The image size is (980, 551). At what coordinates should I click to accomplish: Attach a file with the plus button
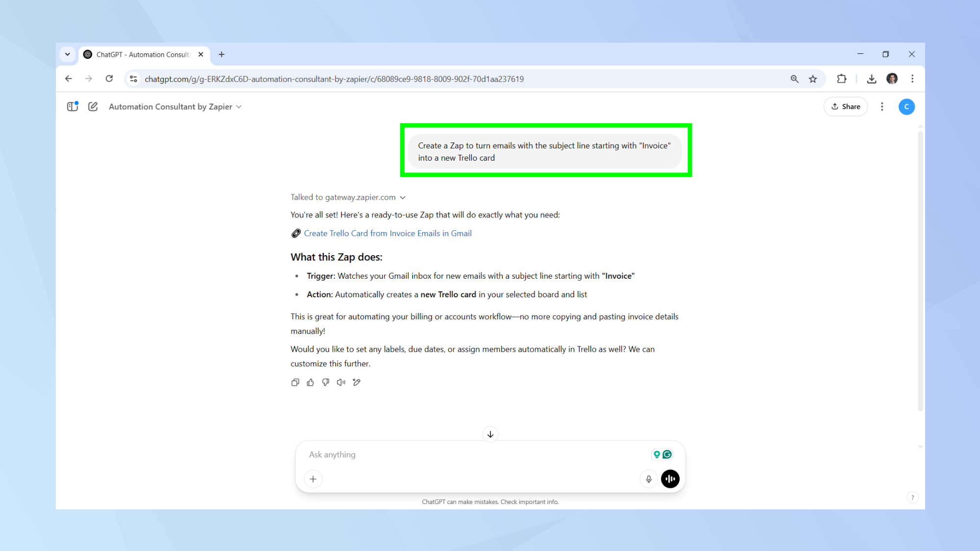[x=313, y=479]
